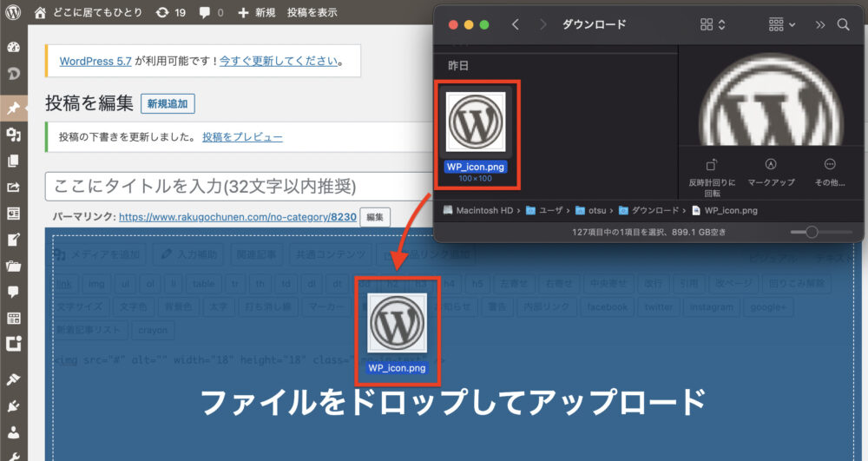Click the open folder icon in sidebar
868x461 pixels.
point(13,267)
